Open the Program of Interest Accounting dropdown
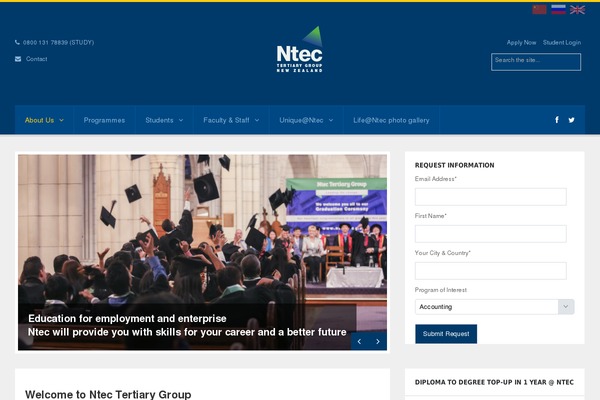The height and width of the screenshot is (400, 600). coord(494,307)
